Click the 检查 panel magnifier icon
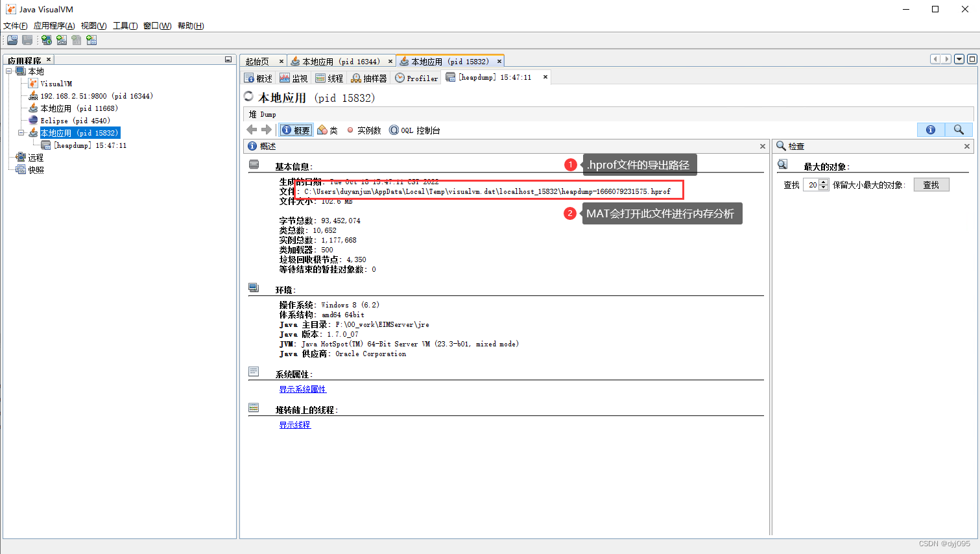Image resolution: width=980 pixels, height=554 pixels. [x=782, y=146]
